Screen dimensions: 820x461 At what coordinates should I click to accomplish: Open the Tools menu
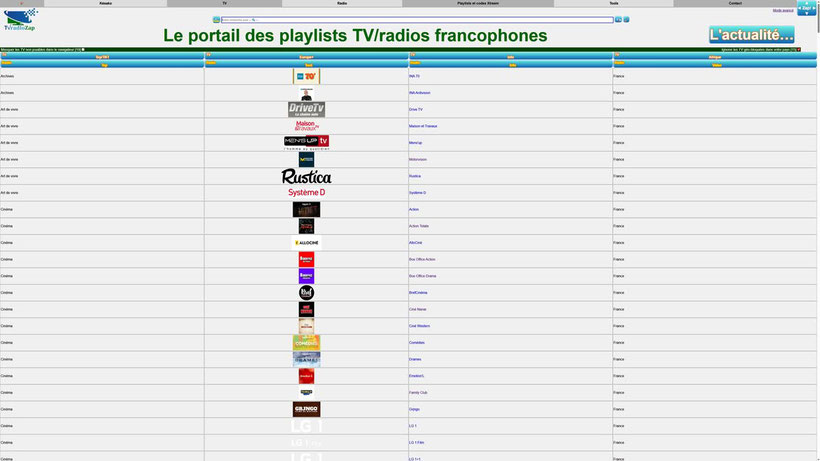[614, 3]
